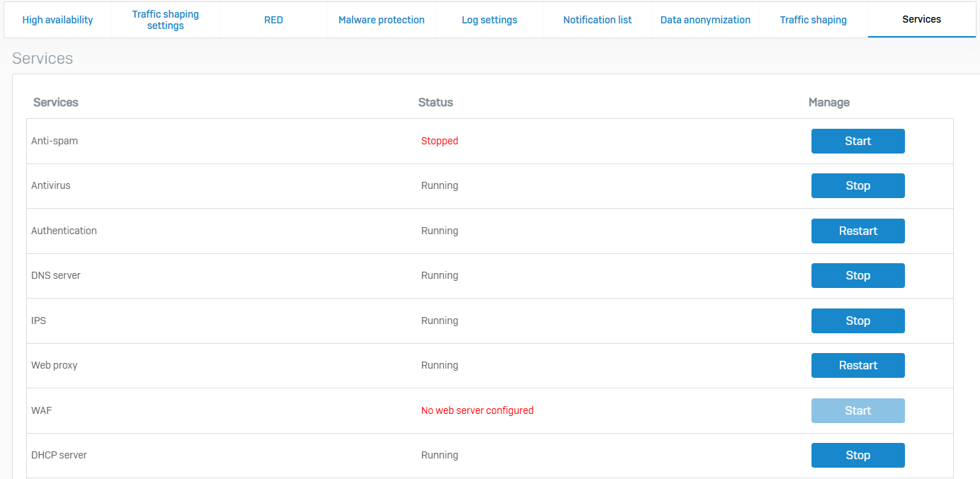980x479 pixels.
Task: Click the WAF row service name
Action: coord(42,410)
